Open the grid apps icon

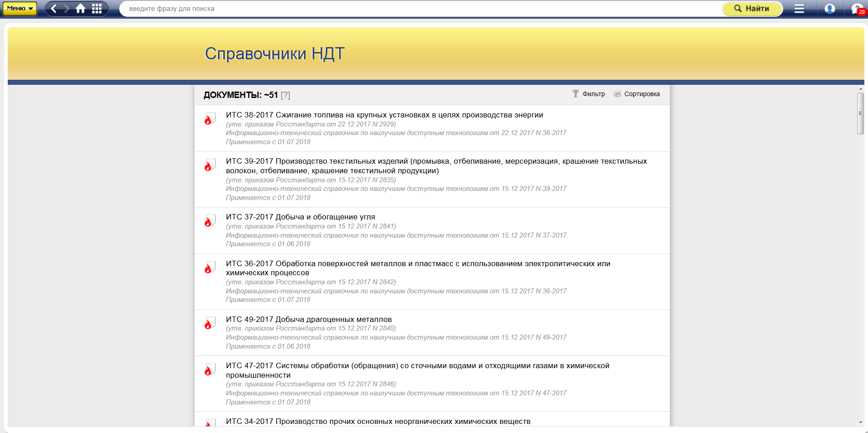(97, 9)
